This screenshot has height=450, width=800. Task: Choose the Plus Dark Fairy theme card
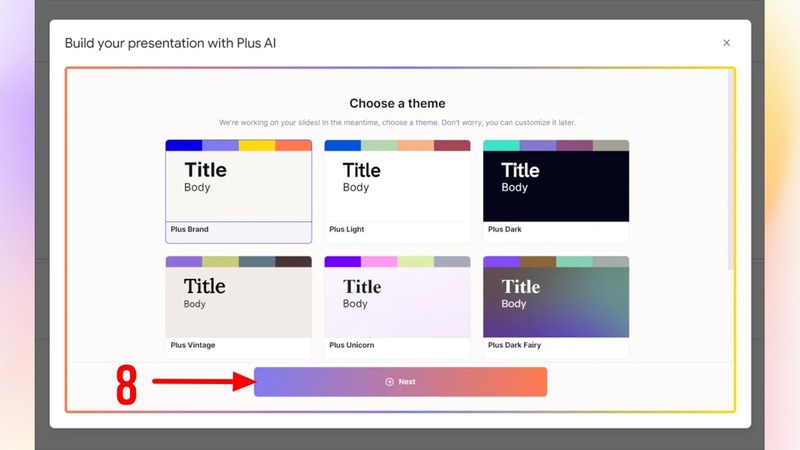(556, 307)
